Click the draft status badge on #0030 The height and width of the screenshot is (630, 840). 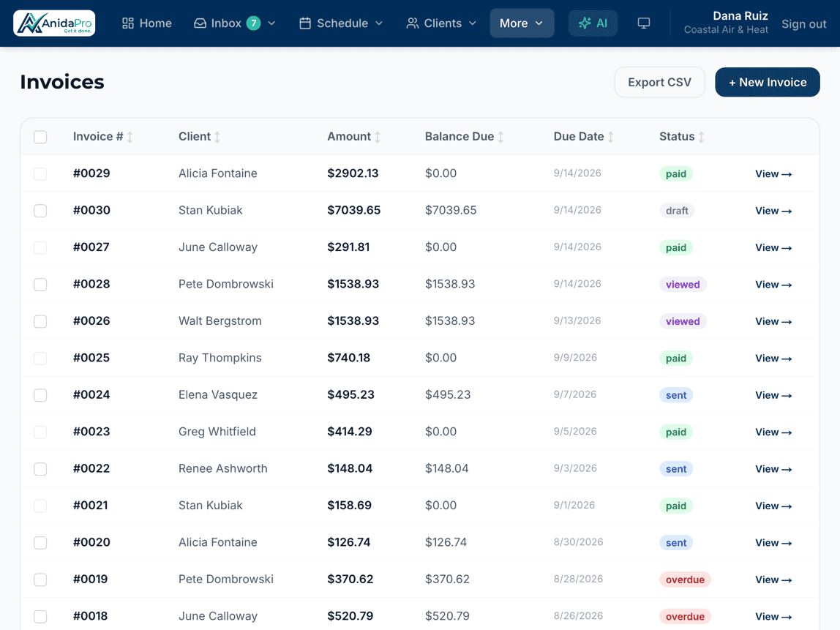point(677,211)
